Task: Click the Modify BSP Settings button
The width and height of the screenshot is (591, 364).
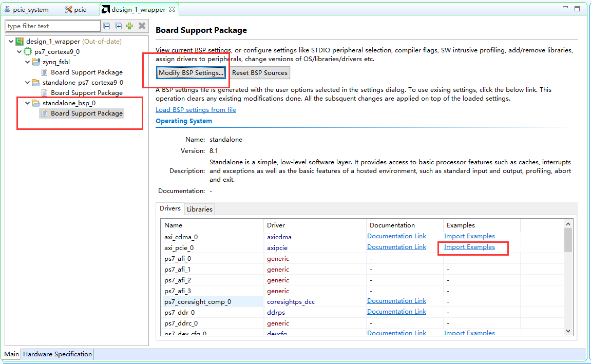Action: pos(190,73)
